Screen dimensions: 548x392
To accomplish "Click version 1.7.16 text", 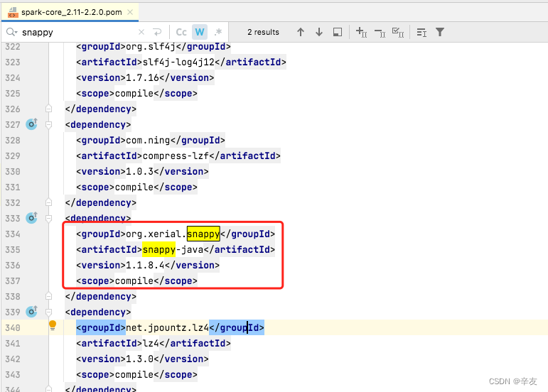I will [142, 77].
